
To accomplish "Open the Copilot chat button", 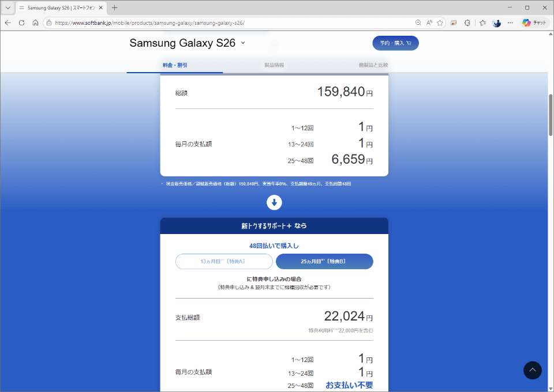I will (534, 22).
